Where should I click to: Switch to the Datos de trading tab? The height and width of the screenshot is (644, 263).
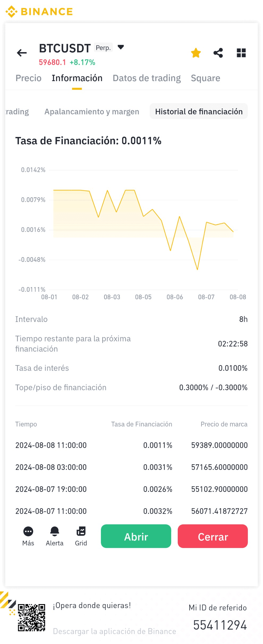[147, 78]
